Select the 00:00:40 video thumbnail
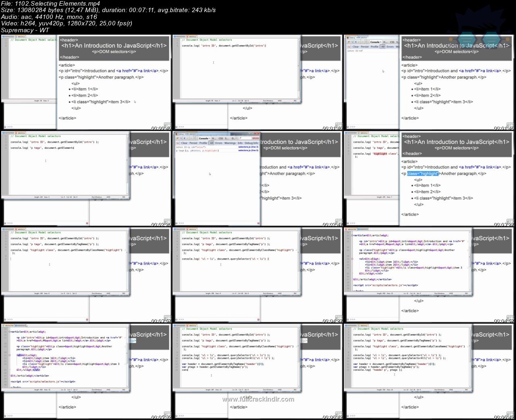The image size is (516, 420). [x=86, y=82]
